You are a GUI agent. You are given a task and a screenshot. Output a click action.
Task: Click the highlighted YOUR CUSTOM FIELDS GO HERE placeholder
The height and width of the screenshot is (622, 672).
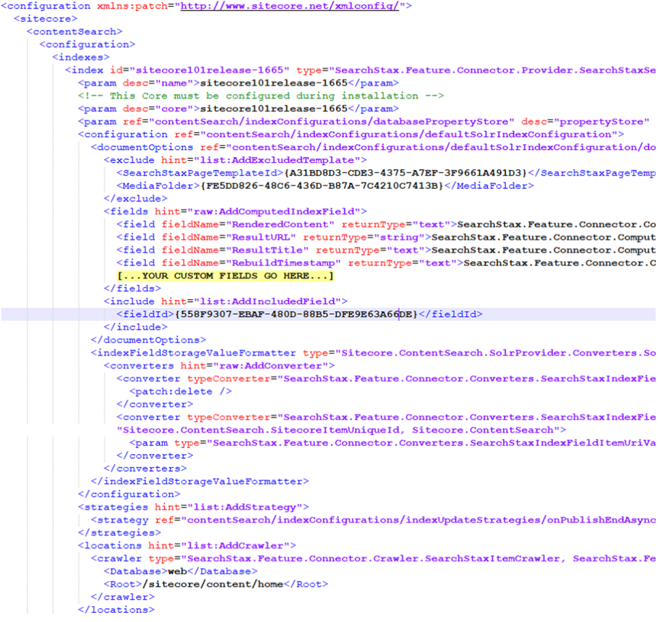pos(226,276)
